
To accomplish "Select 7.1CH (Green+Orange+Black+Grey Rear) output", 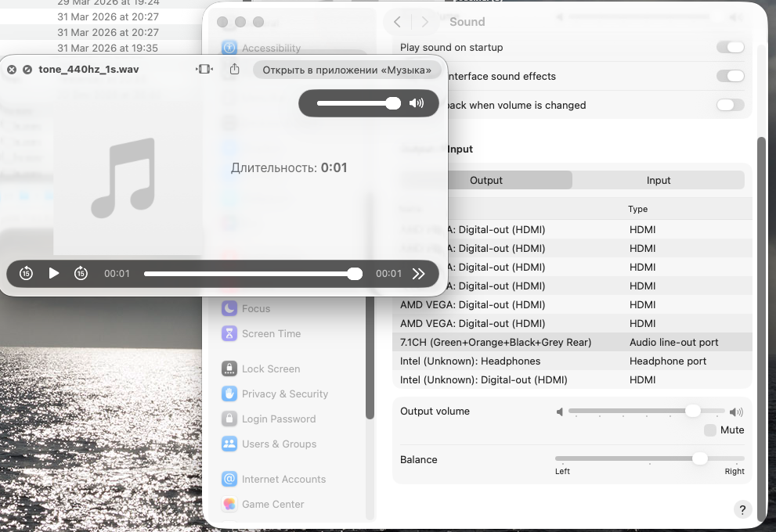I will pos(572,342).
